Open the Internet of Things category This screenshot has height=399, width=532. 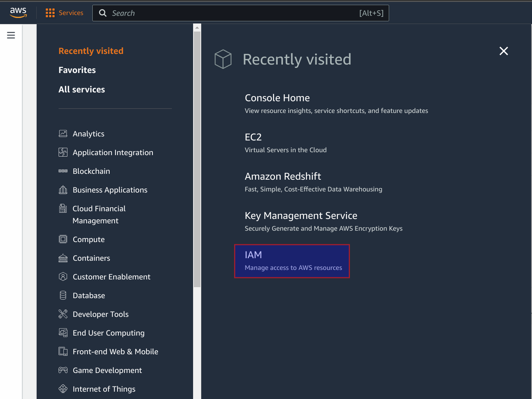[x=104, y=389]
